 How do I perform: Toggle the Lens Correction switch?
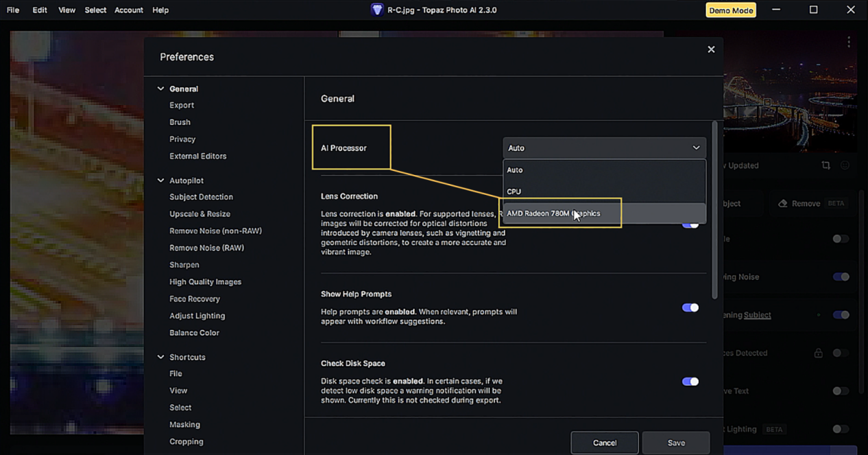(691, 225)
